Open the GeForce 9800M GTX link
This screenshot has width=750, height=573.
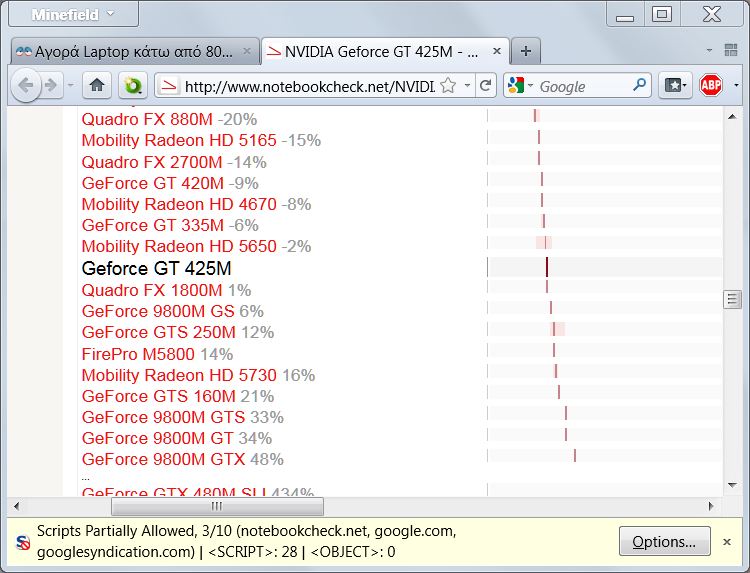click(x=163, y=460)
